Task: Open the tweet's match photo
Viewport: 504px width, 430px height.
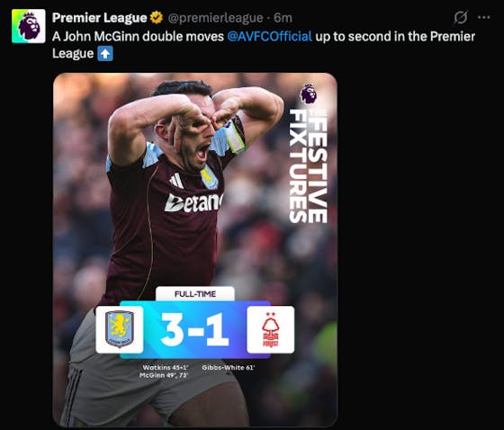Action: tap(195, 250)
